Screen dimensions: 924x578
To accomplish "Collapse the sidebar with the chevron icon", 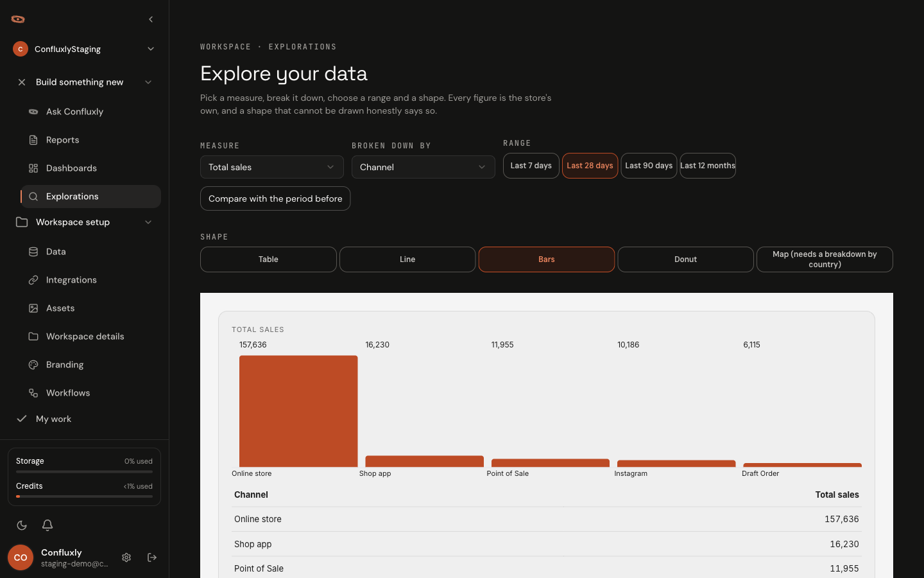I will point(151,19).
